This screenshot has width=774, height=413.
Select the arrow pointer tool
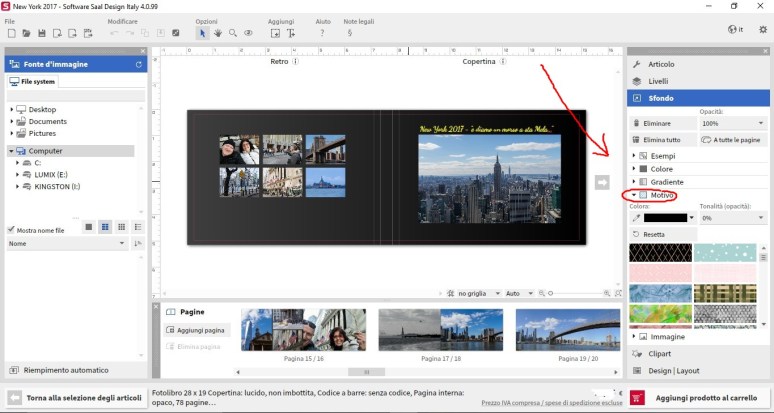pyautogui.click(x=202, y=33)
